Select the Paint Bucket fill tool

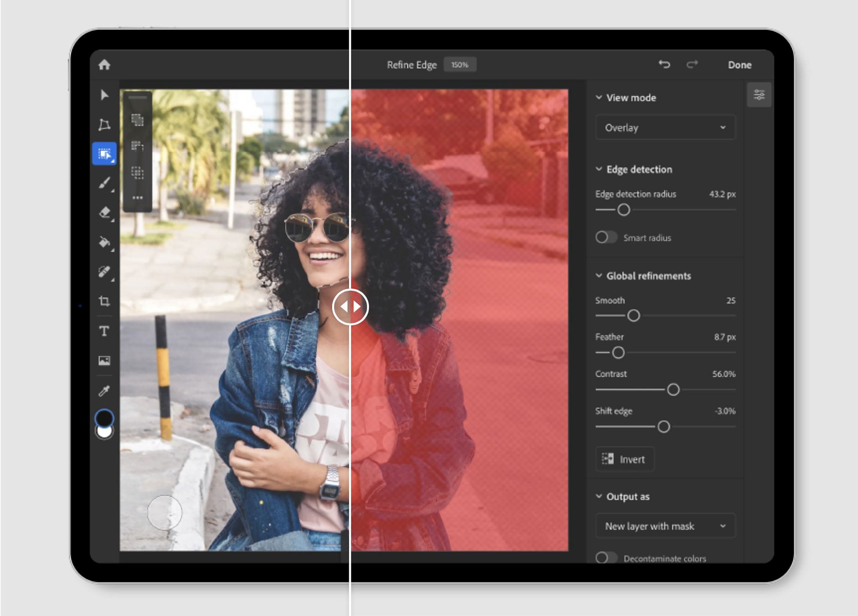(x=104, y=242)
